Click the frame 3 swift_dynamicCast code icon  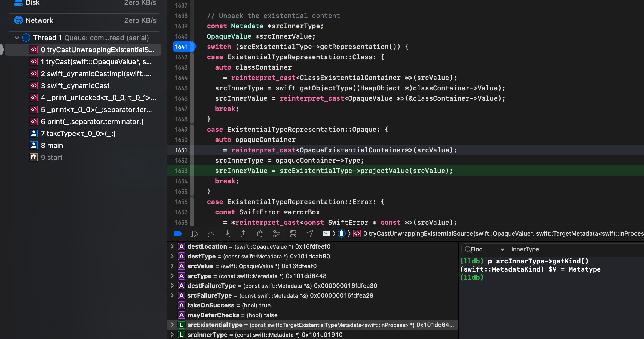34,86
